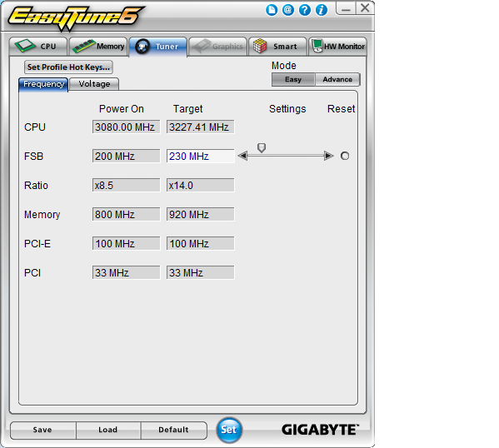
Task: Click the FSB slider thumb
Action: 262,147
